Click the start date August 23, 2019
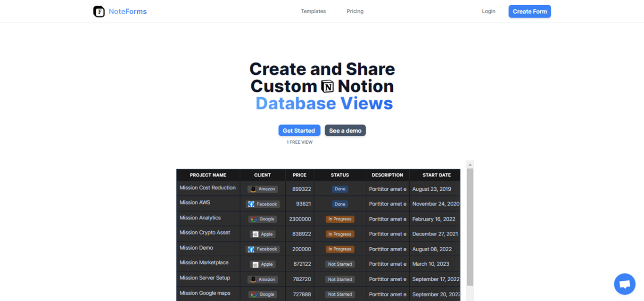644x301 pixels. click(431, 189)
